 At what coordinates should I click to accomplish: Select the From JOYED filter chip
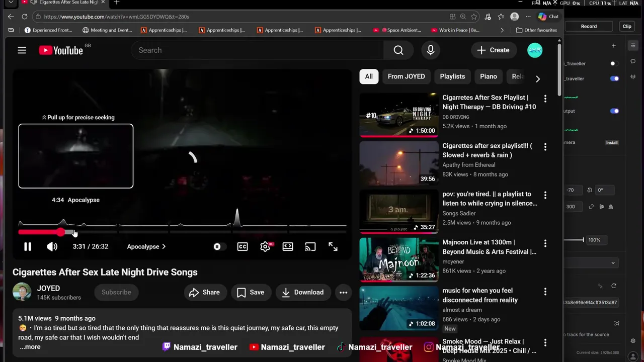406,76
